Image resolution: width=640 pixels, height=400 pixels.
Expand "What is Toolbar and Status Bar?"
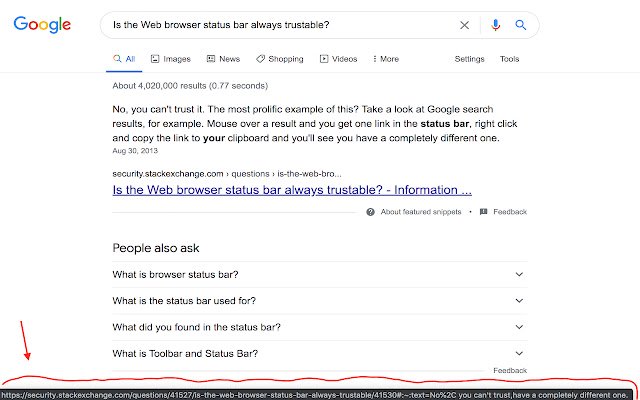(x=320, y=353)
